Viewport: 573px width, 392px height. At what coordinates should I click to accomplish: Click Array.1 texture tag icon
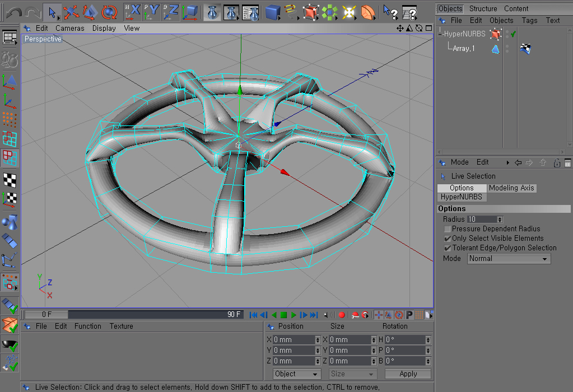[x=525, y=49]
